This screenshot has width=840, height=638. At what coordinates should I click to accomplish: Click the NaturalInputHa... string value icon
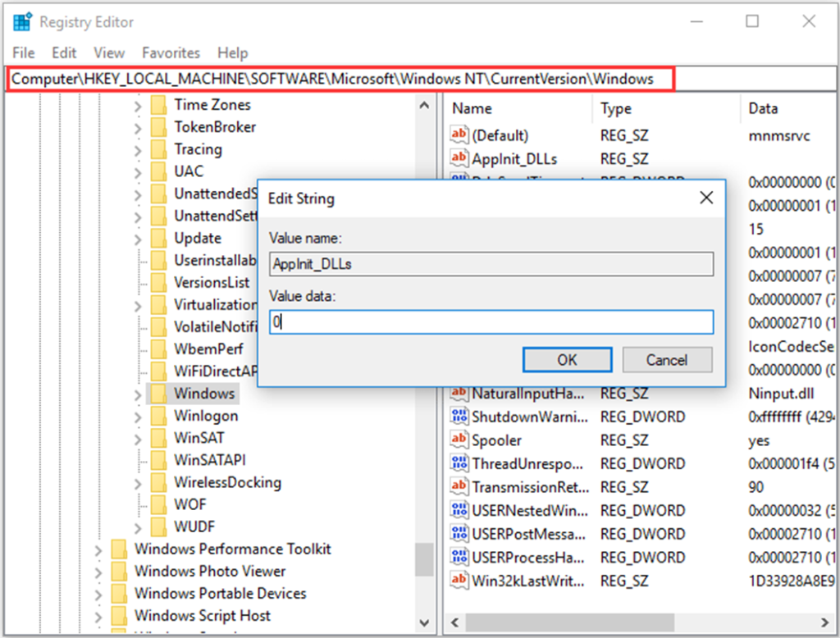coord(459,393)
